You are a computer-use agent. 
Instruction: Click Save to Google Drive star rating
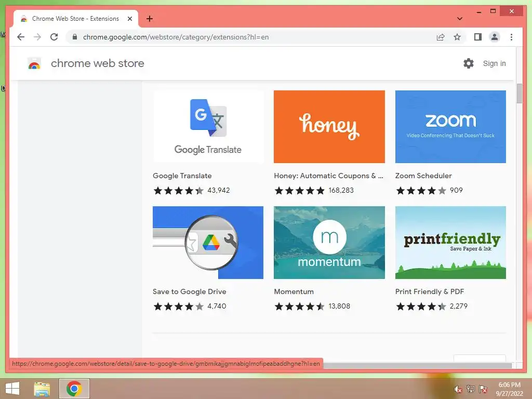pyautogui.click(x=179, y=307)
